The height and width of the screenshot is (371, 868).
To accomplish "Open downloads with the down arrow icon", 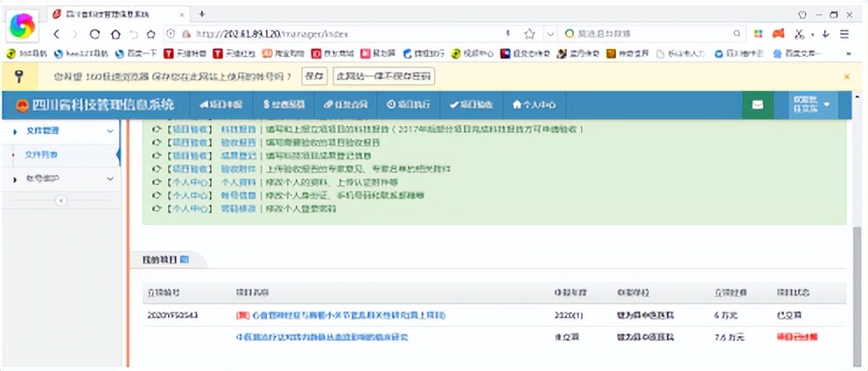I will [825, 34].
